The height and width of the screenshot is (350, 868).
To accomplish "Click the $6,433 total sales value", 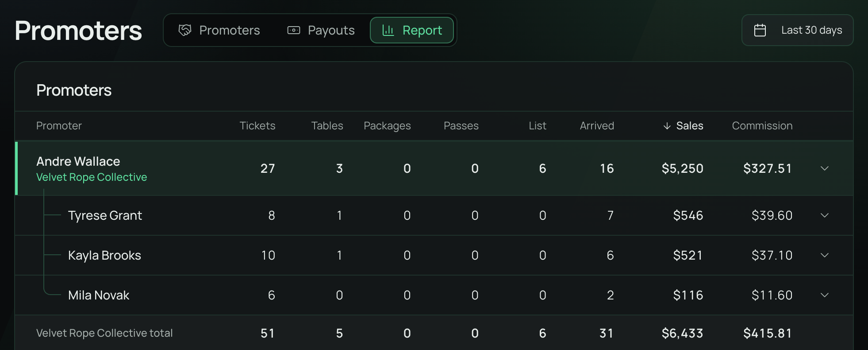I will pyautogui.click(x=682, y=333).
